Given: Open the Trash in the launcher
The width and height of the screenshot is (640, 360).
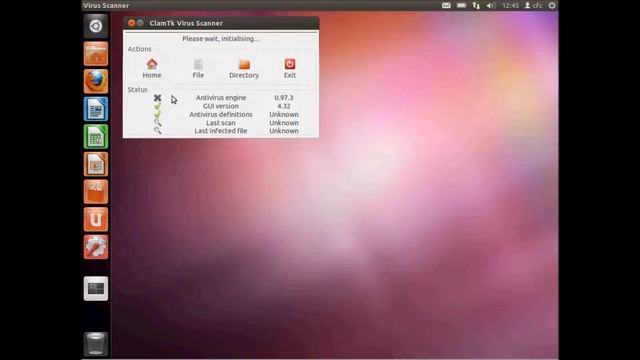Looking at the screenshot, I should [x=96, y=344].
